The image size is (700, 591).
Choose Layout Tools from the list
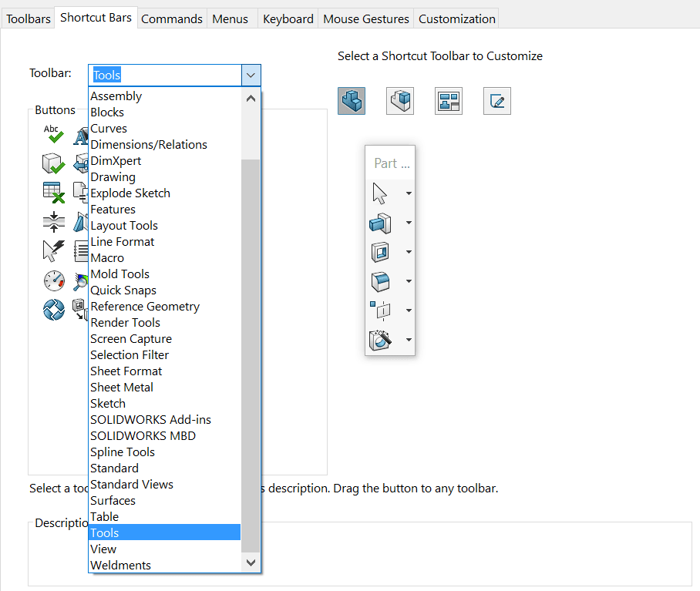(x=165, y=225)
